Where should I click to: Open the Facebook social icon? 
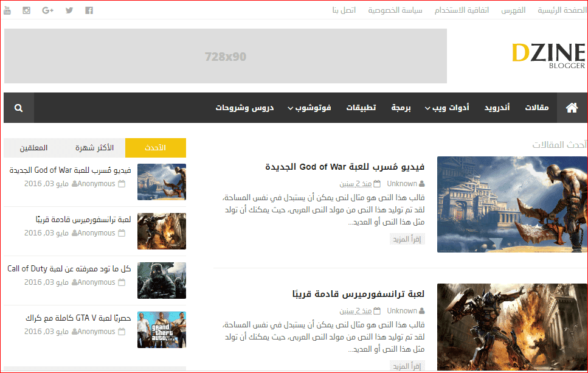pos(89,10)
